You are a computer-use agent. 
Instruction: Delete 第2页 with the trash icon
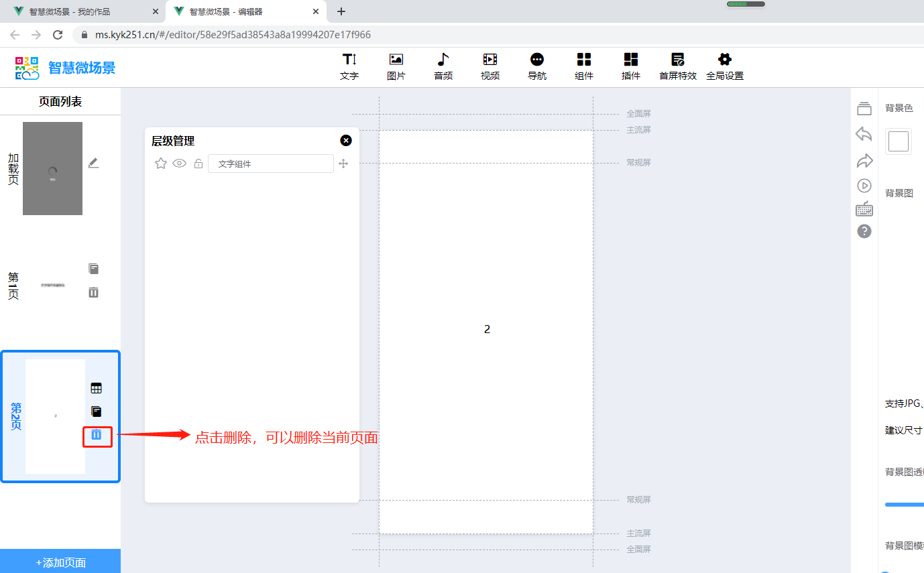click(x=97, y=436)
